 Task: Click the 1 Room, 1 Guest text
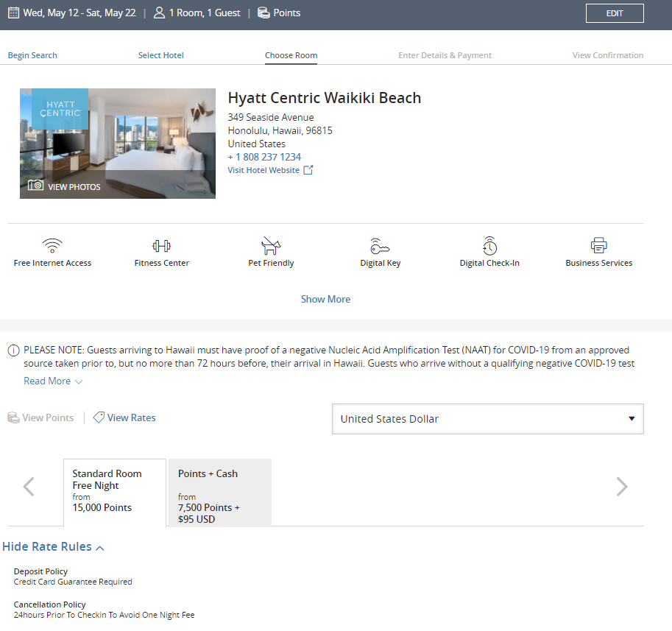point(205,13)
